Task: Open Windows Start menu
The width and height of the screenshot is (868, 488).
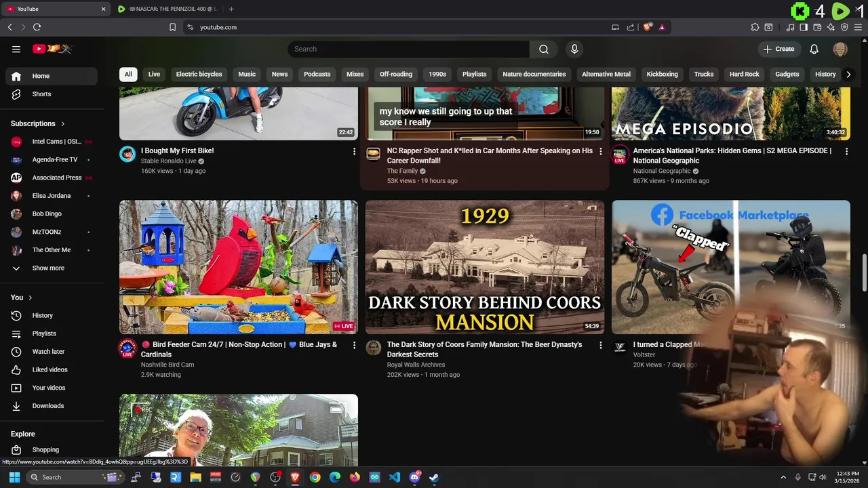Action: (x=14, y=477)
